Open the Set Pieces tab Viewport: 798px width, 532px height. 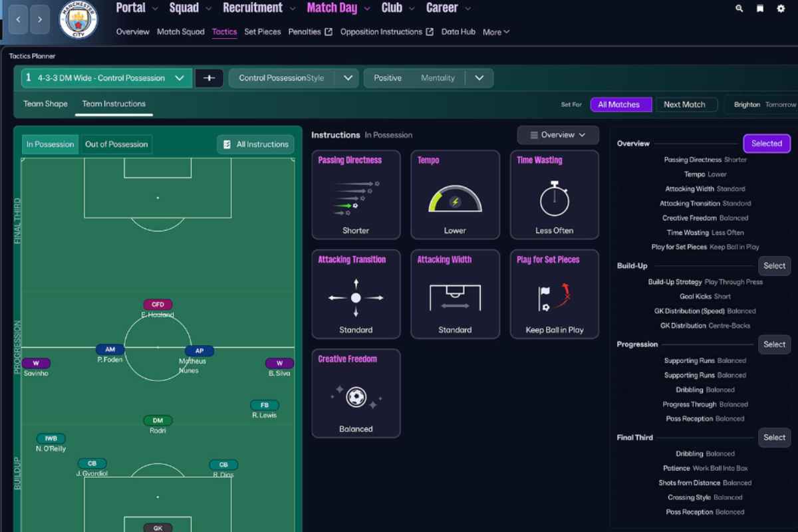262,31
